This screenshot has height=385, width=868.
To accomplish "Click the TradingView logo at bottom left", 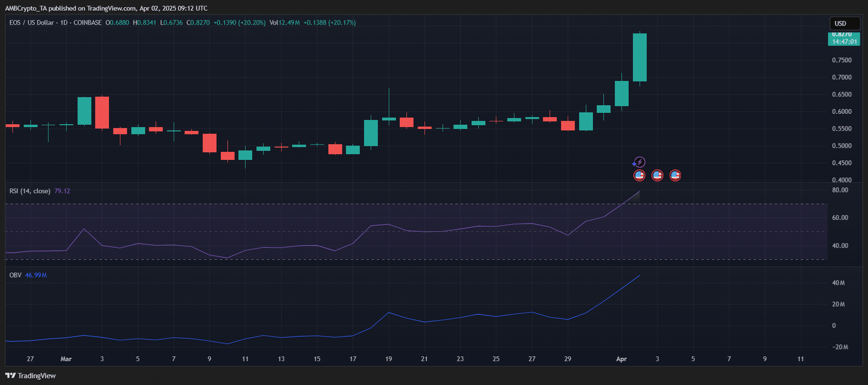I will point(30,376).
